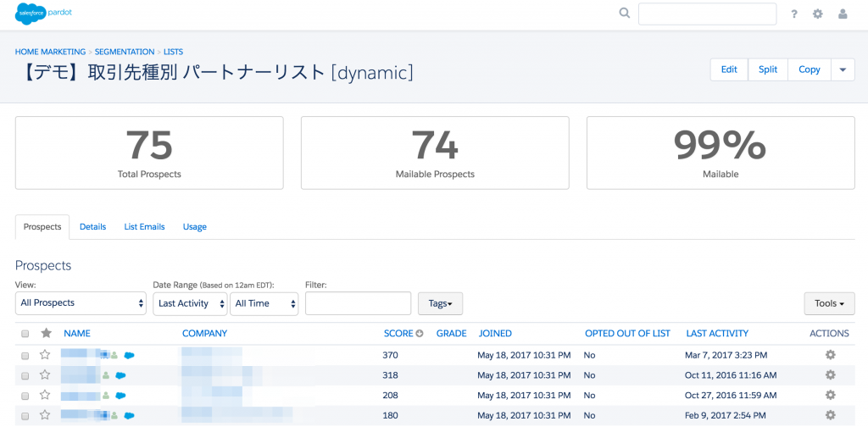The width and height of the screenshot is (868, 427).
Task: Toggle the select-all checkbox in header
Action: pos(25,334)
